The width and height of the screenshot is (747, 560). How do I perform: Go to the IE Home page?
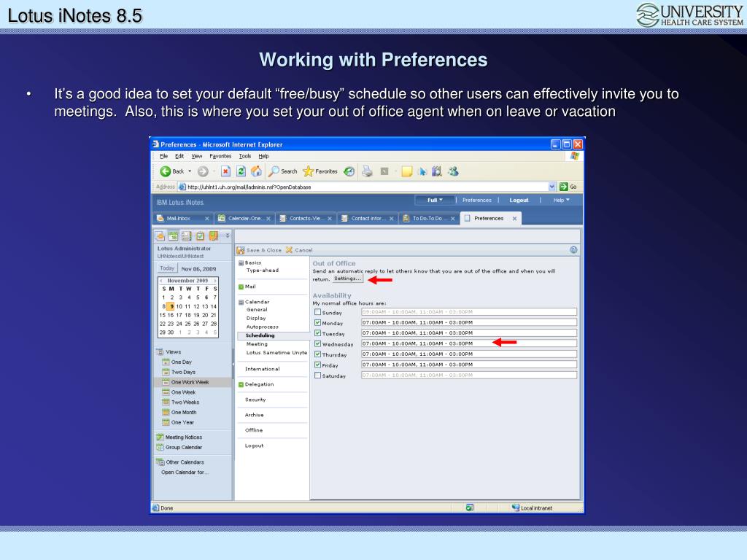pos(256,171)
